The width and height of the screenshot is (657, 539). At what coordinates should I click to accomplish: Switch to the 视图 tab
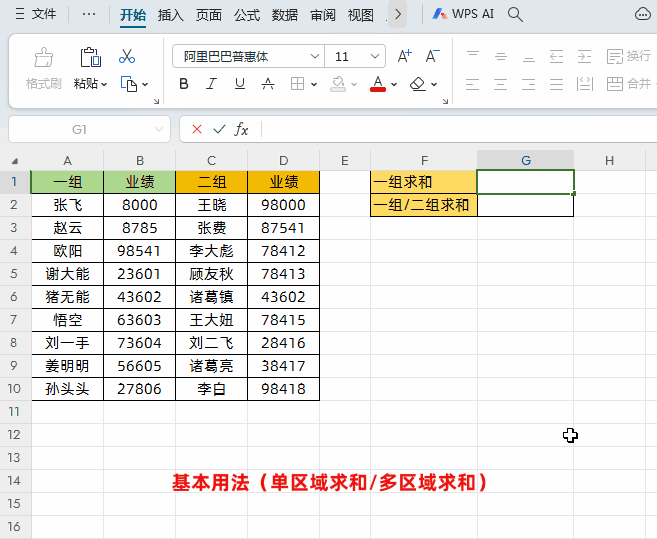(360, 16)
